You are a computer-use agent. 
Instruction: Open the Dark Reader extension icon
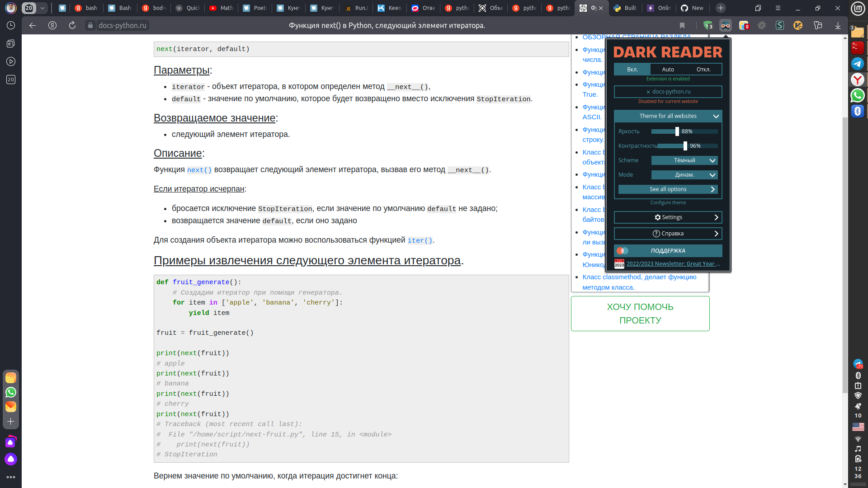point(726,25)
